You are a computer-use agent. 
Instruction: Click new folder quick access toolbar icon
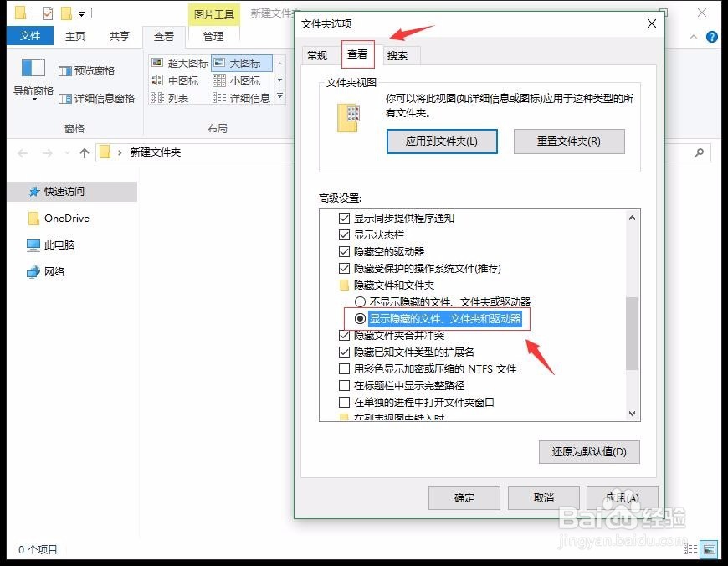[x=66, y=13]
